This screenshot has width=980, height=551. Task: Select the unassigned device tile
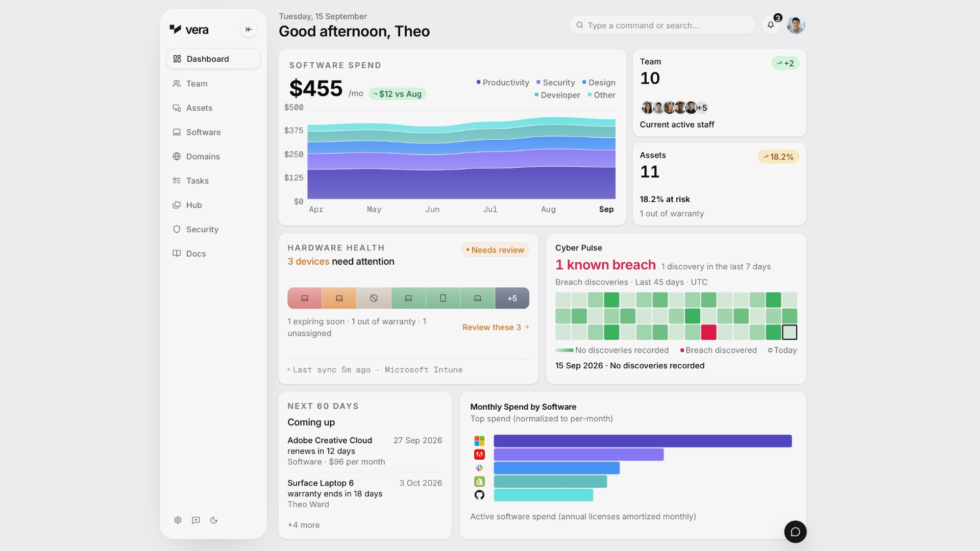click(374, 298)
